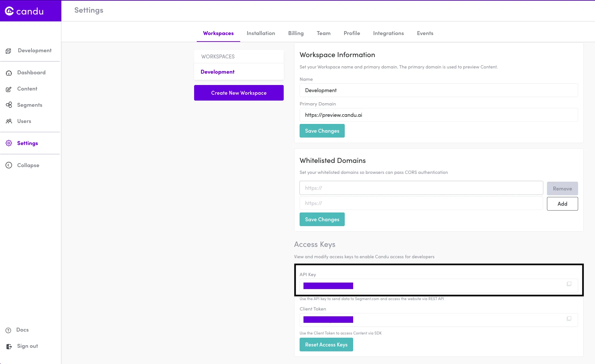Open the Events tab
595x364 pixels.
click(x=425, y=33)
